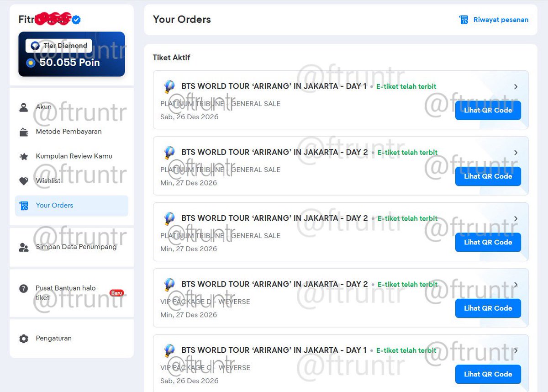Click E-tiket telah terbit on Day 1 Platinum Tribune

pos(406,86)
